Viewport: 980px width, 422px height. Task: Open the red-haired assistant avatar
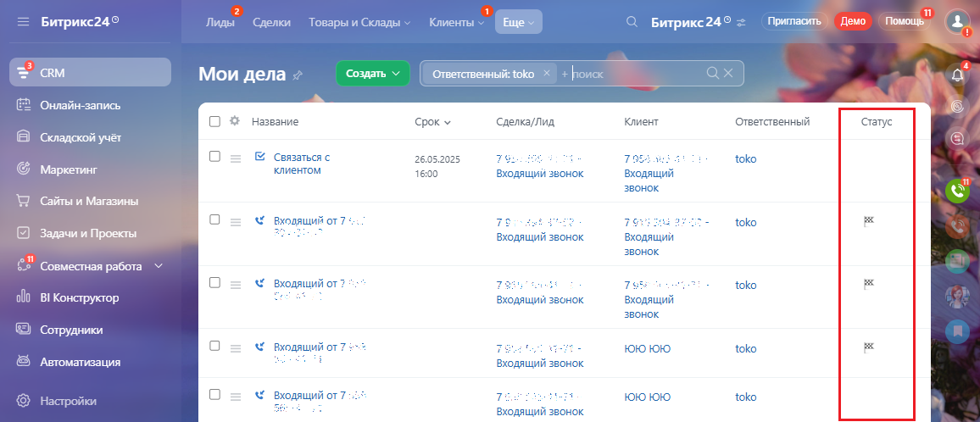click(957, 295)
